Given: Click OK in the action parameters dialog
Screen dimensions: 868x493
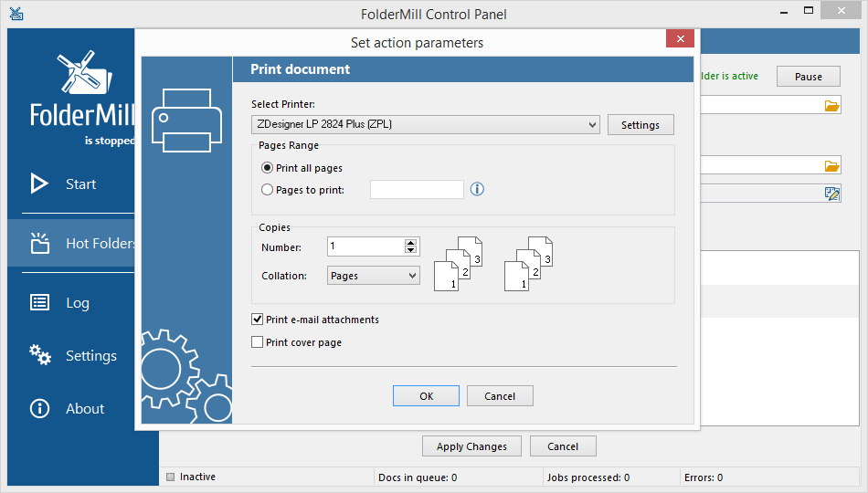Looking at the screenshot, I should coord(427,396).
